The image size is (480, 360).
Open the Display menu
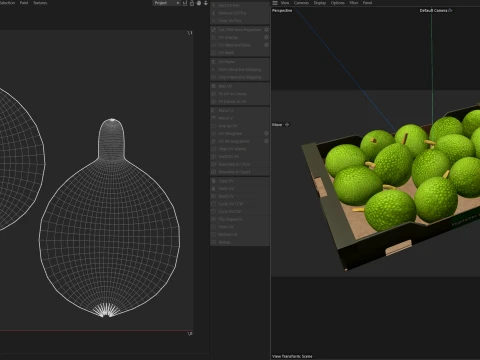[x=320, y=3]
